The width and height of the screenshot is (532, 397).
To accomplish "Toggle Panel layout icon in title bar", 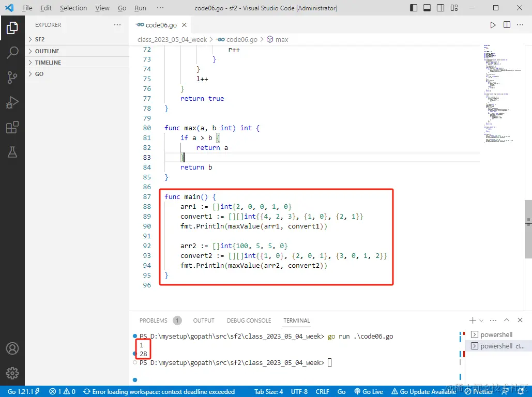I will click(x=427, y=8).
